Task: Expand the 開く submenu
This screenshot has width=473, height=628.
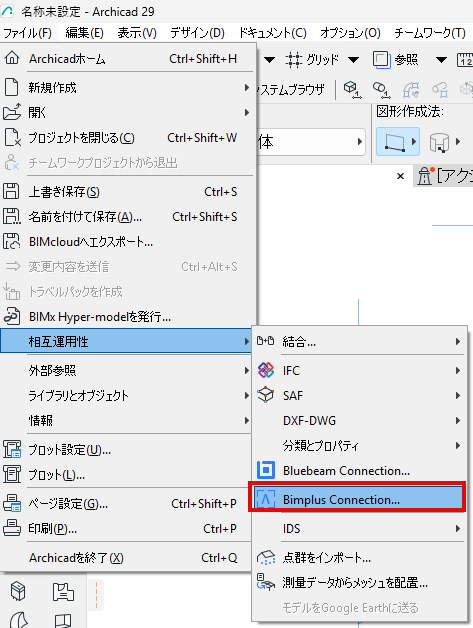Action: (x=127, y=113)
